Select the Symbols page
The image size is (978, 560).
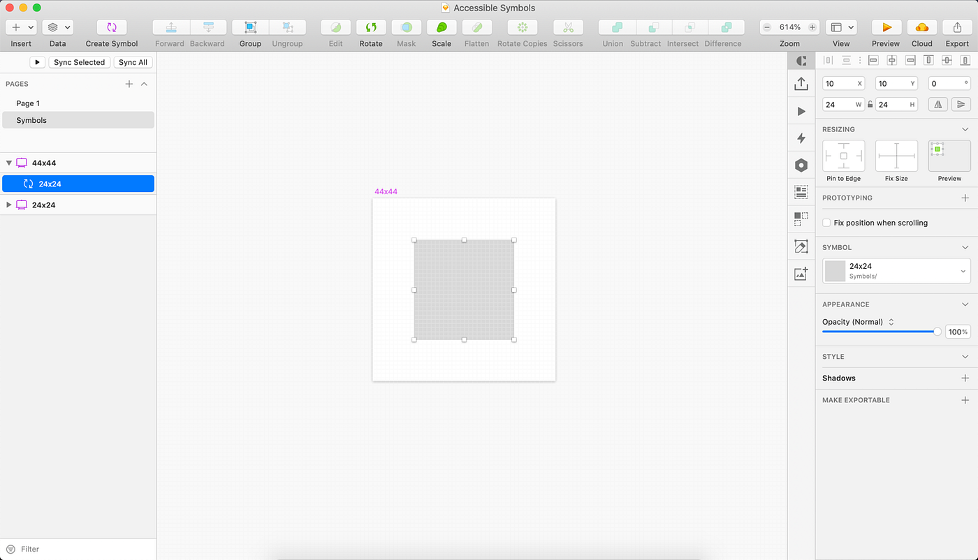tap(31, 119)
